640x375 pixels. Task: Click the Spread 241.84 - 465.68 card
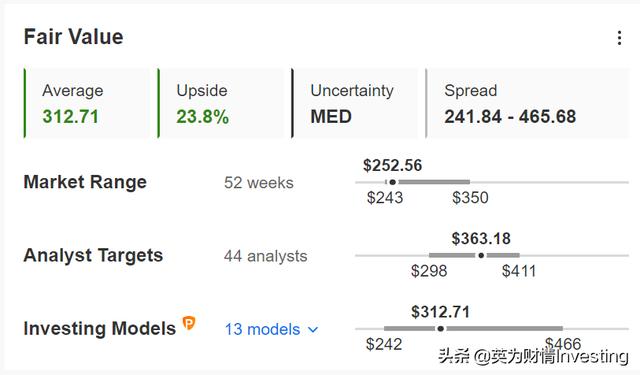point(527,103)
